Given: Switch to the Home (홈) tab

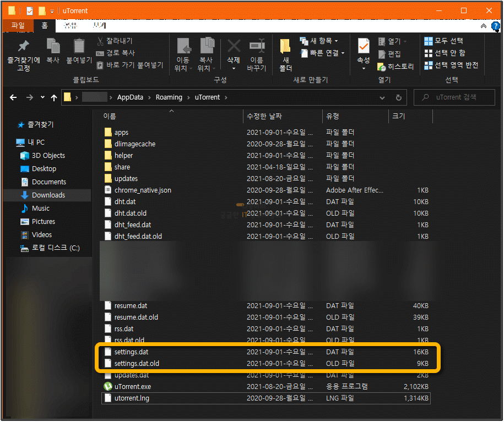Looking at the screenshot, I should point(45,26).
